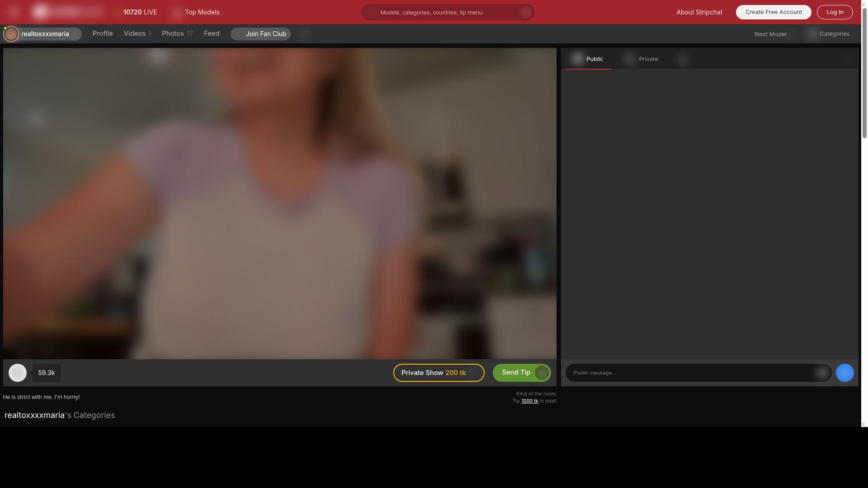Select the Public chat tab
The height and width of the screenshot is (488, 868).
(589, 59)
